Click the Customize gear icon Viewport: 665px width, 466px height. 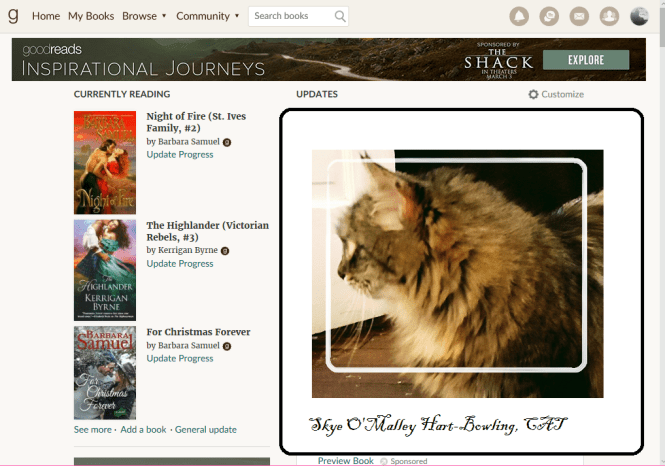(x=534, y=94)
